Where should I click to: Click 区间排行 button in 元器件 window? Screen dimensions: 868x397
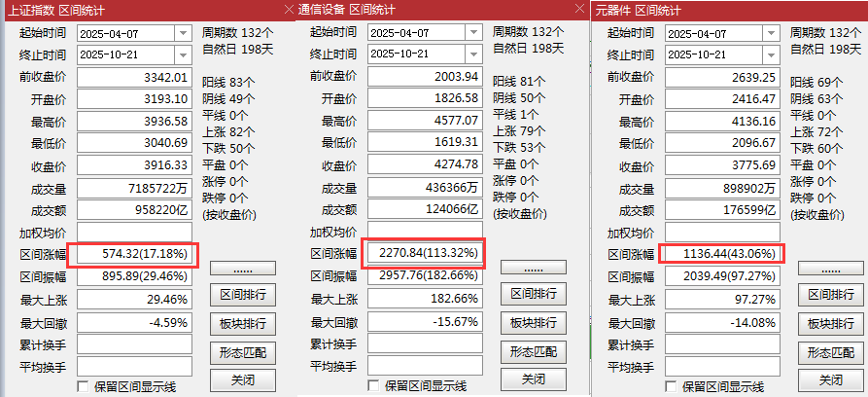point(831,295)
